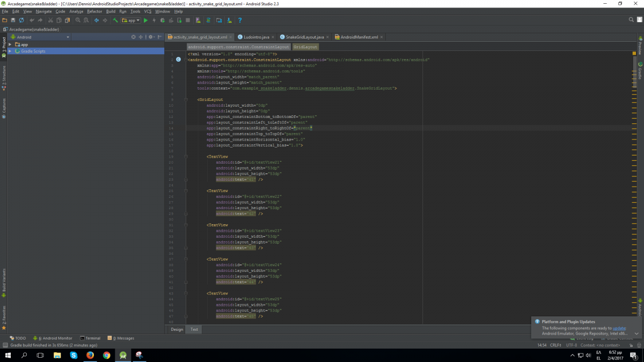Open the Android Monitor tool window

coord(53,338)
